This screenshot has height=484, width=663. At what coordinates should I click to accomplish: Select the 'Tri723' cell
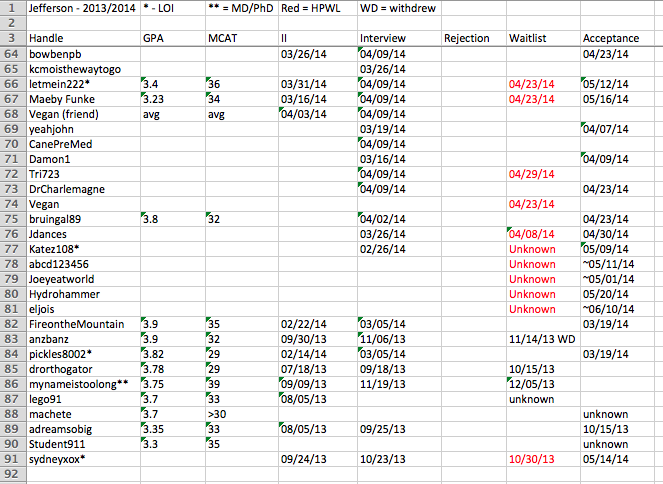coord(83,174)
